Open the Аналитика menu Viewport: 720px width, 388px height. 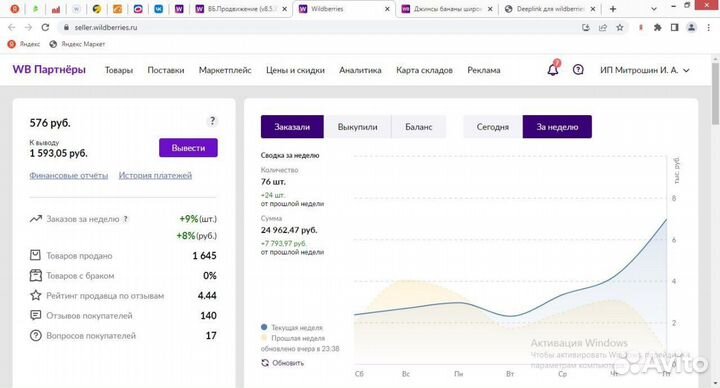tap(360, 70)
